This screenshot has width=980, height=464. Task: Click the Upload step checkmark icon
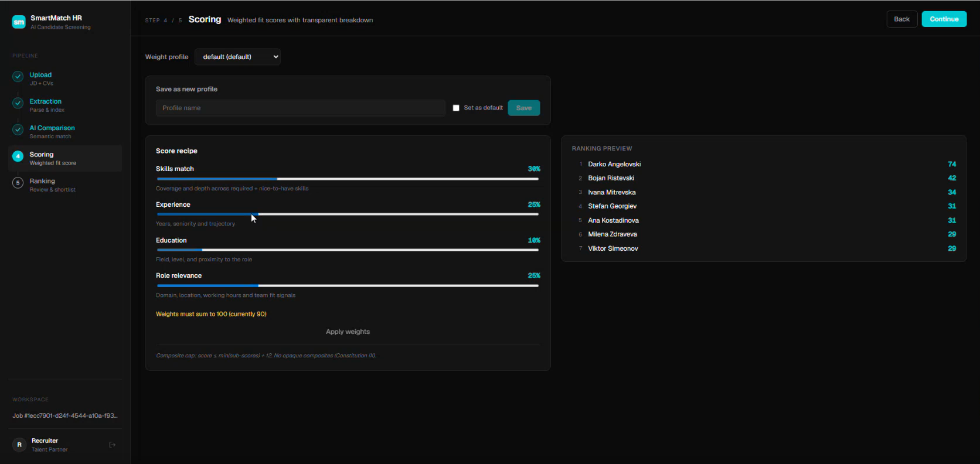18,76
